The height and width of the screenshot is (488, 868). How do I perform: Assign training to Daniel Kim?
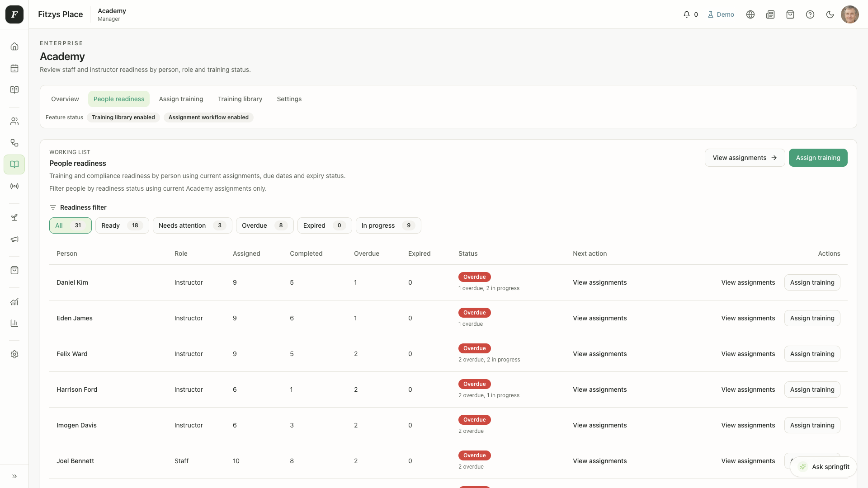pyautogui.click(x=812, y=282)
